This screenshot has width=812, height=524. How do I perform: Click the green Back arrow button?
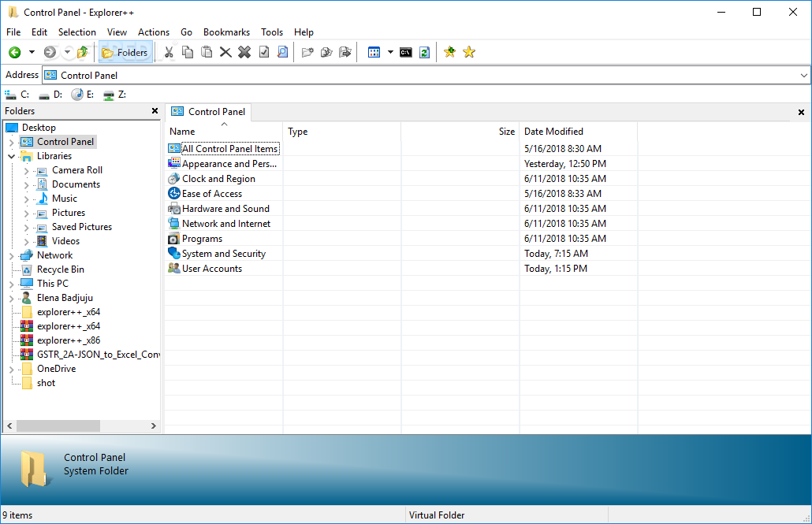pos(14,52)
